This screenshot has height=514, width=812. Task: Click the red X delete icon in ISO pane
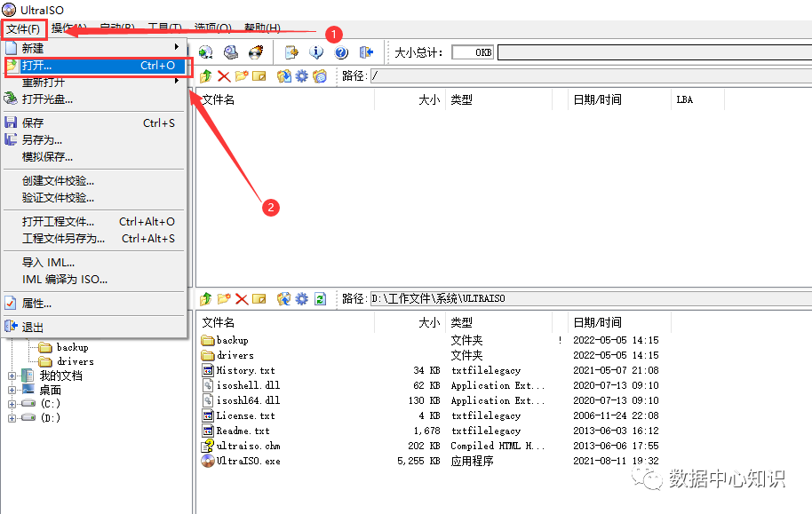tap(224, 76)
